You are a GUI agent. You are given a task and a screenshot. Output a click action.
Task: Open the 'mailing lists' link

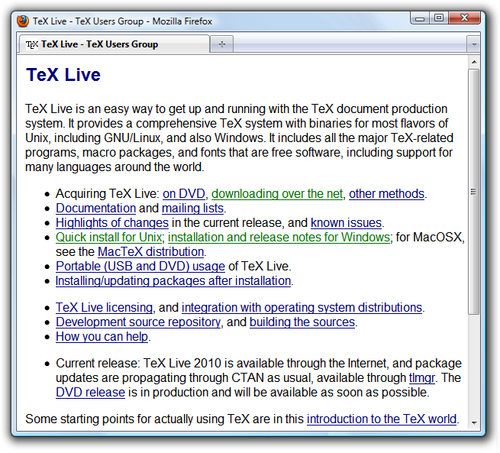pos(193,208)
